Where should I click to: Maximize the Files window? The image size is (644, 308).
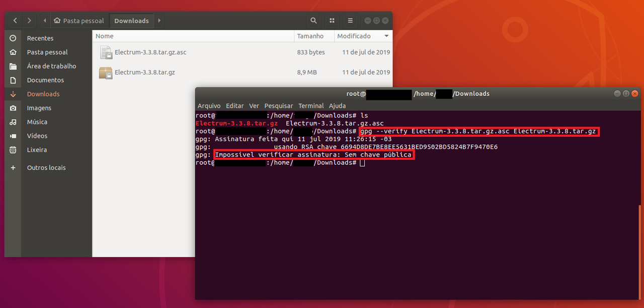[x=376, y=21]
